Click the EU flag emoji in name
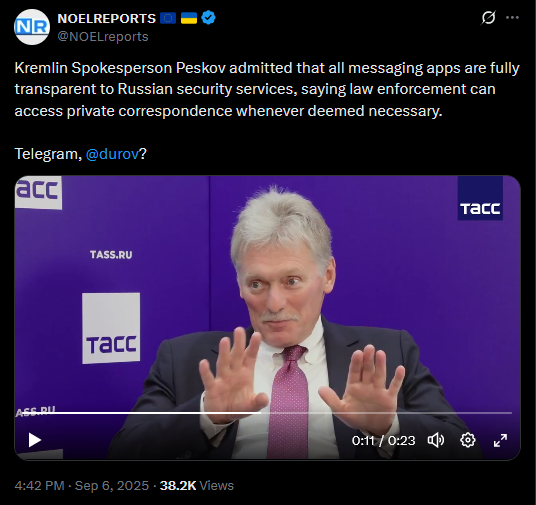This screenshot has width=536, height=505. [168, 18]
